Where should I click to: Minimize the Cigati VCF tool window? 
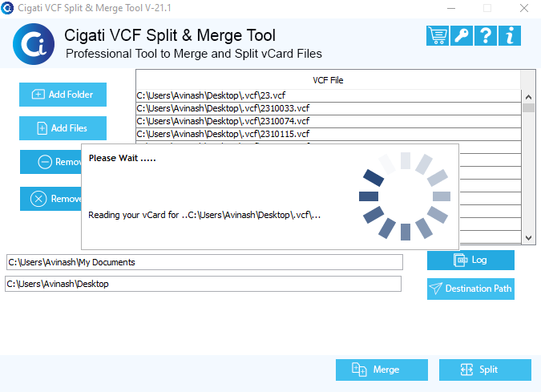click(x=451, y=8)
